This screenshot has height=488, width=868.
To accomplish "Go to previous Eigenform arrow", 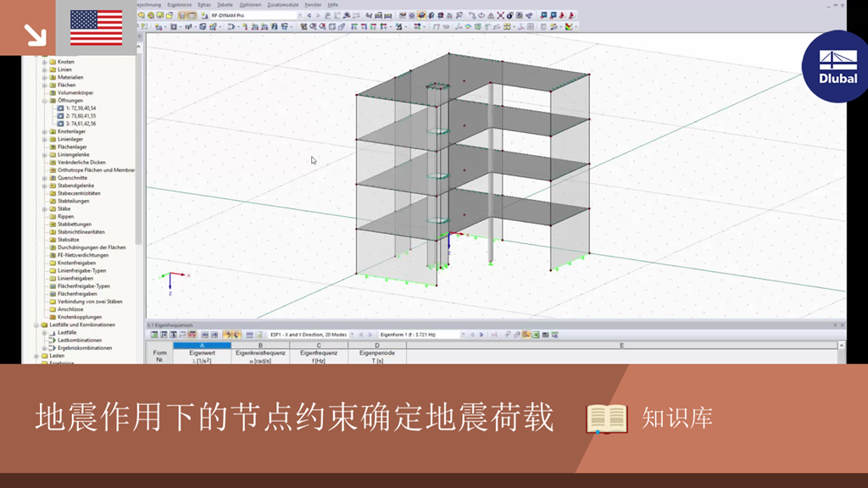I will pyautogui.click(x=472, y=335).
